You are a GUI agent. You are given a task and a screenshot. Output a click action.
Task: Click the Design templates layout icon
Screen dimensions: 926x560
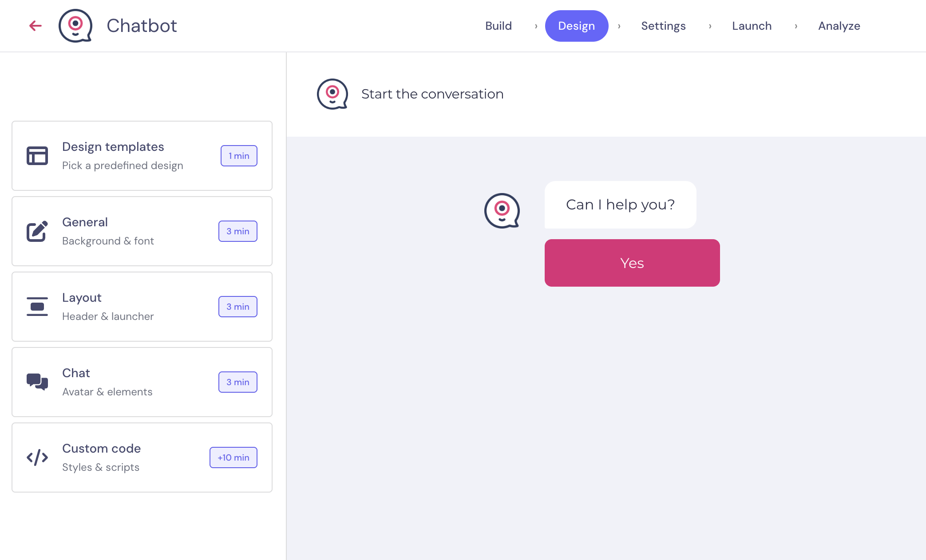pos(37,156)
